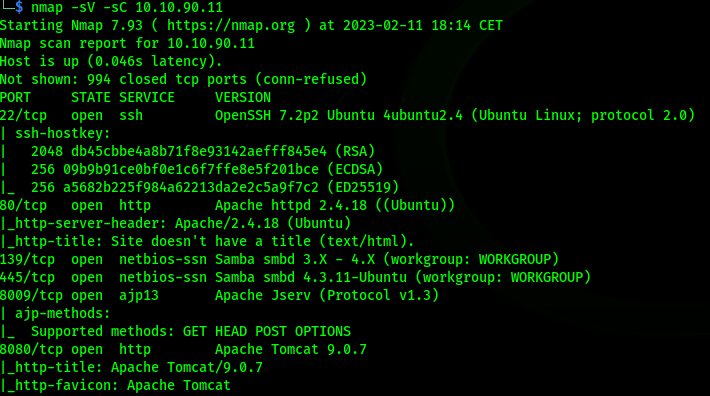Screen dimensions: 710x396
Task: Click the https://nmap.org link
Action: pyautogui.click(x=230, y=25)
